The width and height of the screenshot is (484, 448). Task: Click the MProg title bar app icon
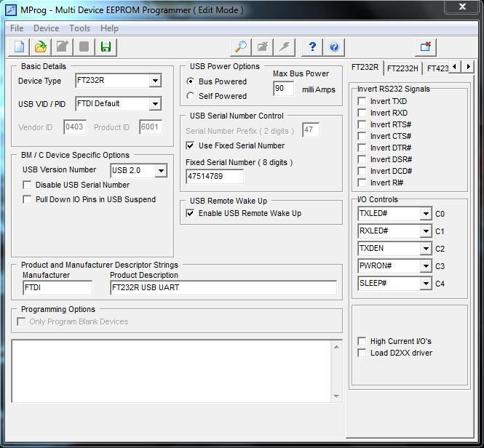tap(11, 10)
